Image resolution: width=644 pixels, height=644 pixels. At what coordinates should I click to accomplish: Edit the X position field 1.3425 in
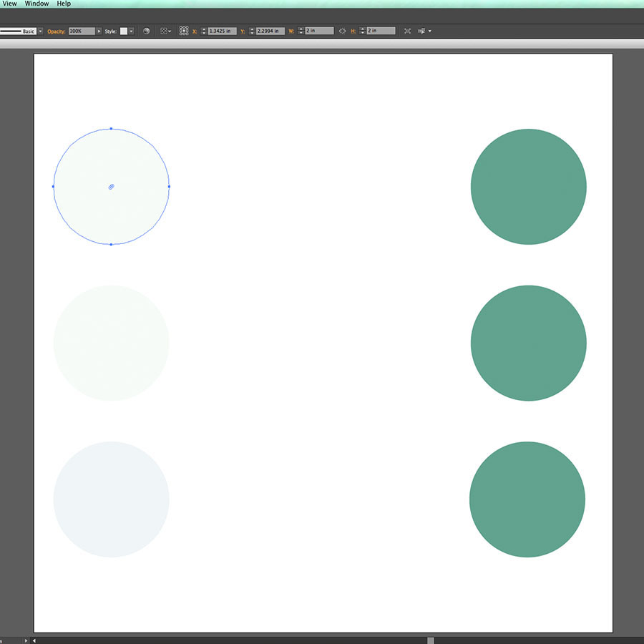pyautogui.click(x=222, y=31)
